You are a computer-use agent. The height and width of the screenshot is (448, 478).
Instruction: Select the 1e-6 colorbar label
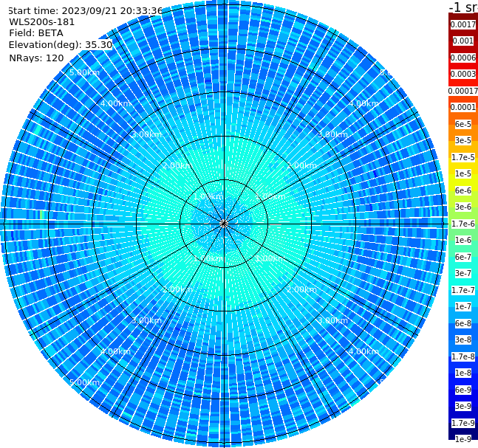(463, 240)
